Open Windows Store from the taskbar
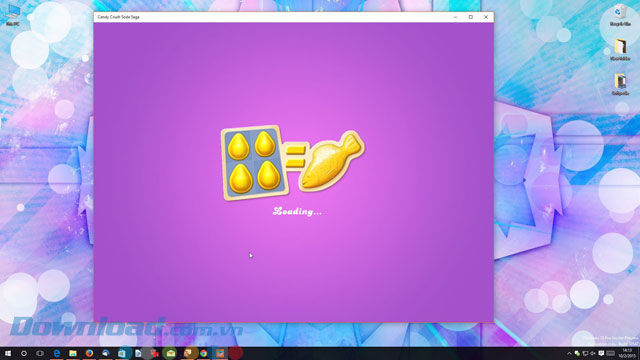 [122, 353]
